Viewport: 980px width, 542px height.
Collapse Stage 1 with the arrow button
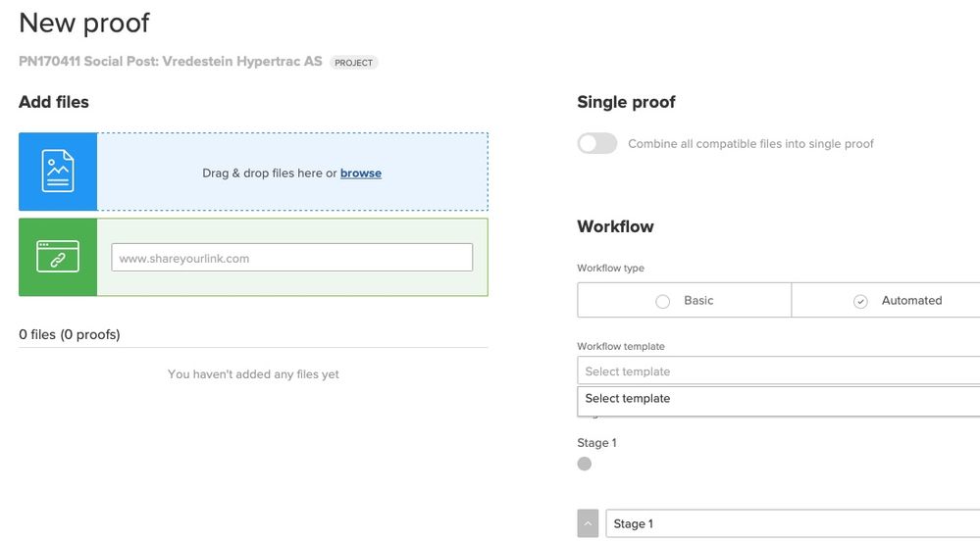588,523
